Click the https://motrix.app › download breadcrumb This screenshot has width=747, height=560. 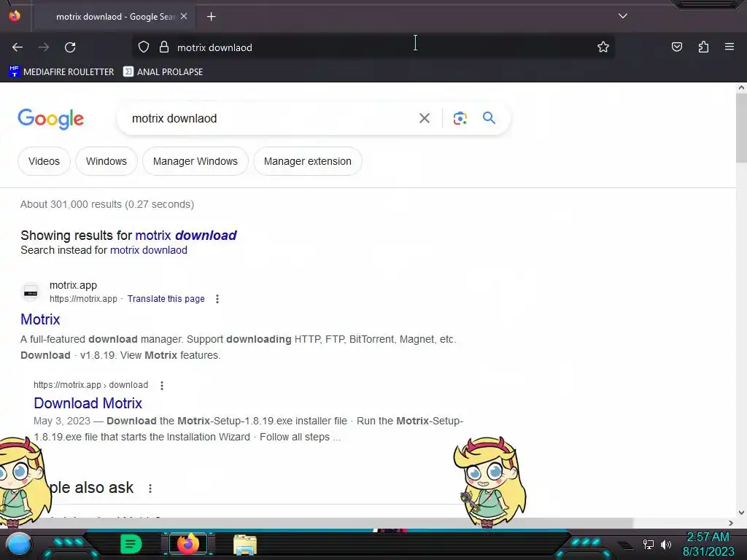[90, 385]
